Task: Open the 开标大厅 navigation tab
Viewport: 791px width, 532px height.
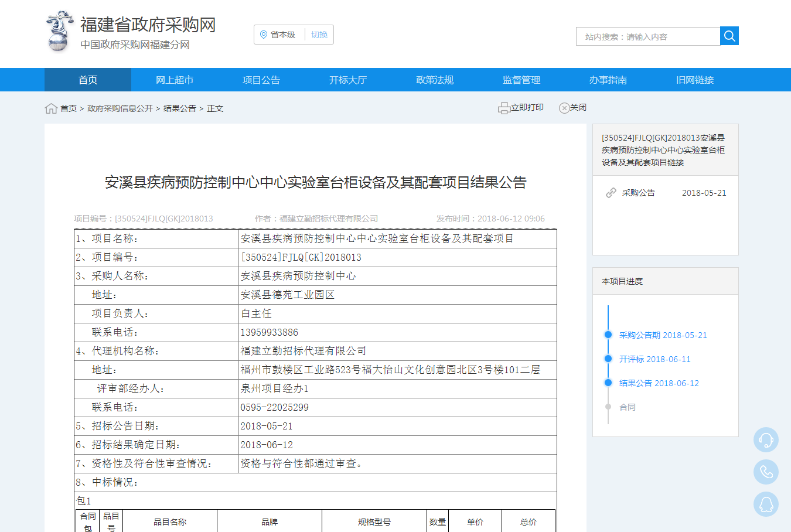Action: coord(348,80)
